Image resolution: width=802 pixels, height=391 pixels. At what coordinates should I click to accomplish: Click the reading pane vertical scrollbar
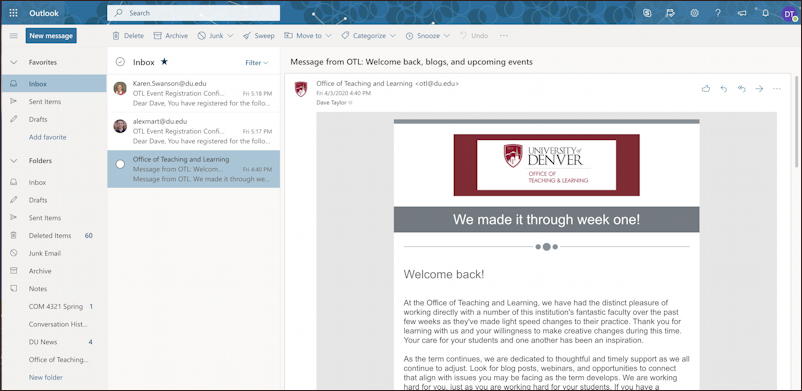797,123
